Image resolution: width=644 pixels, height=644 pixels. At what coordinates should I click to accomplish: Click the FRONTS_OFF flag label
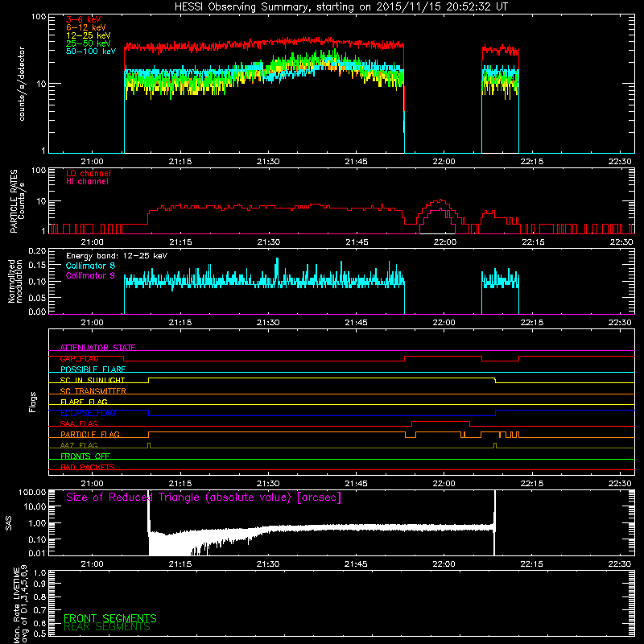[85, 456]
